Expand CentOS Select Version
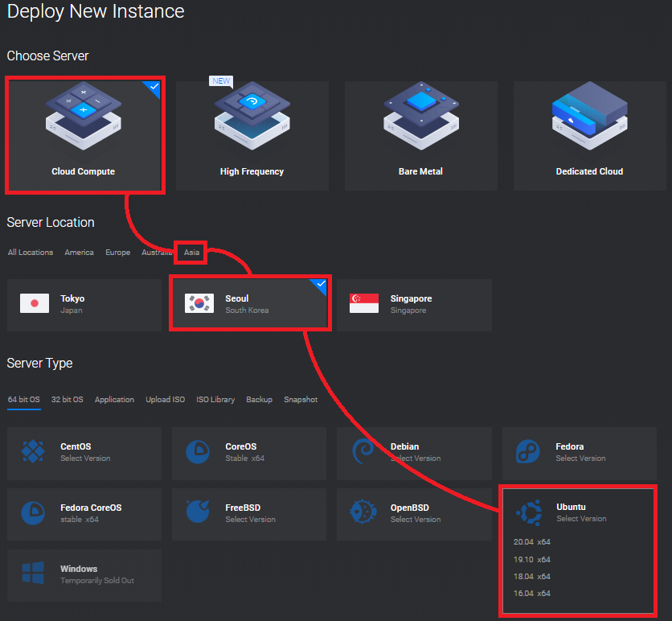 [85, 458]
